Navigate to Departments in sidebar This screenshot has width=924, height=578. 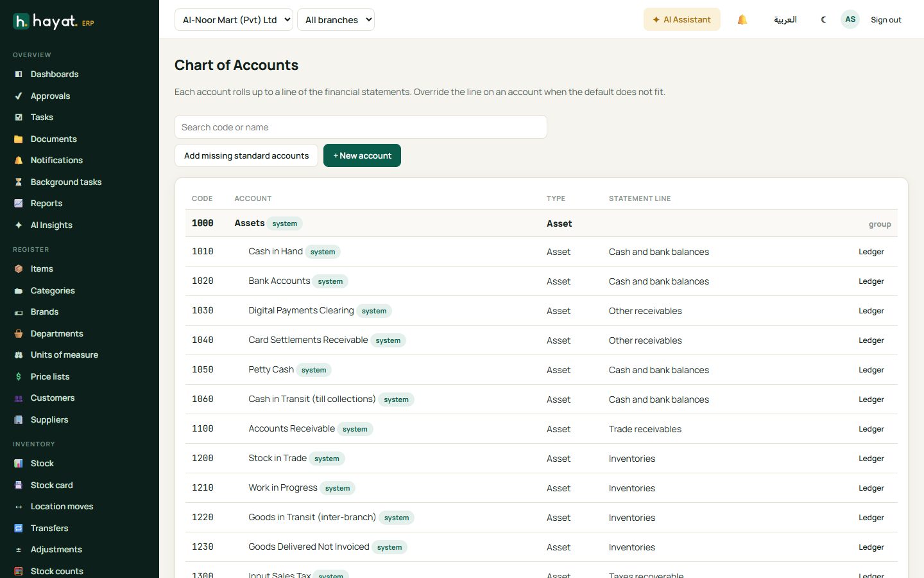point(57,334)
